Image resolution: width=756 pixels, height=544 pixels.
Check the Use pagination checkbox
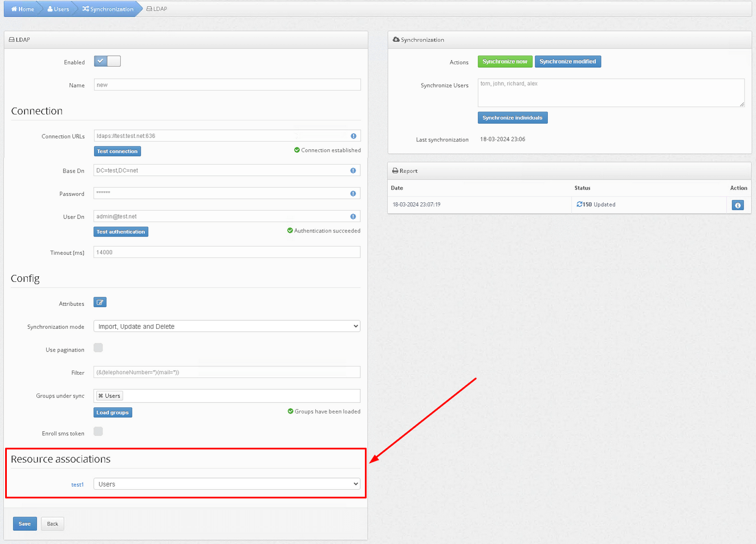click(98, 347)
